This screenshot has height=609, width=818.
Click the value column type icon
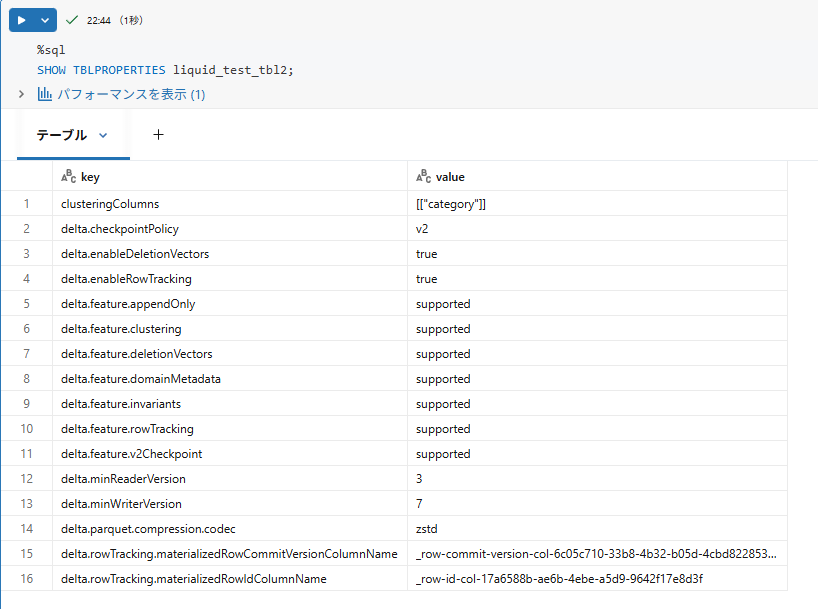pos(423,176)
